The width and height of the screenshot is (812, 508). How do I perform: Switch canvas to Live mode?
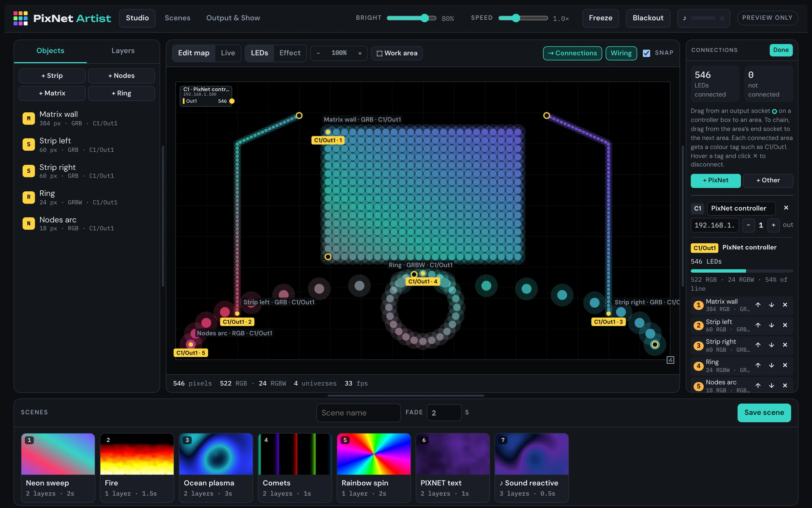point(228,53)
